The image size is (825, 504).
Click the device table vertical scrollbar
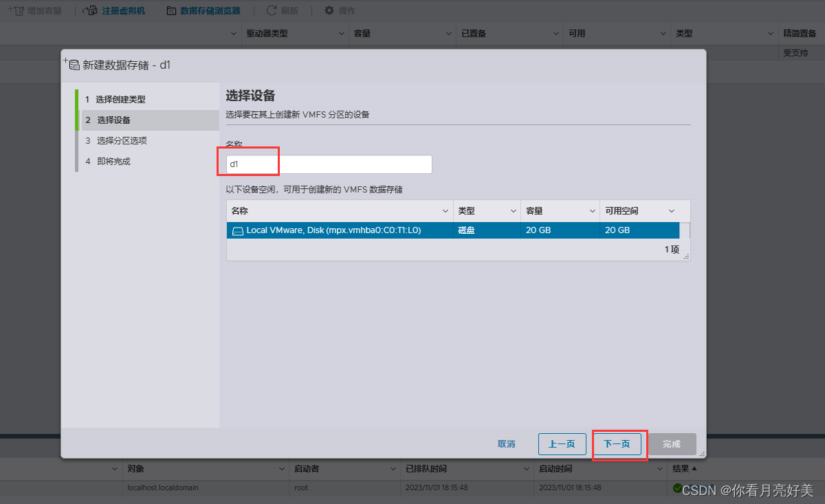pos(685,231)
